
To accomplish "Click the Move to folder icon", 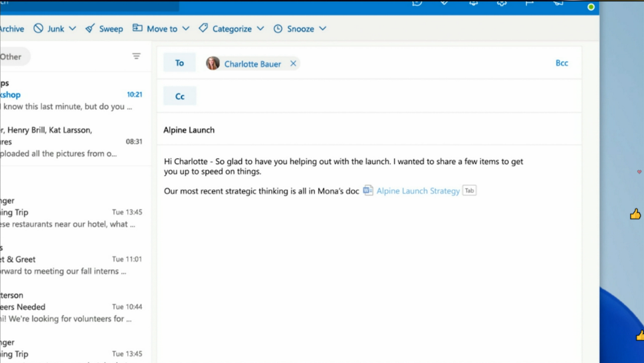I will [x=138, y=28].
